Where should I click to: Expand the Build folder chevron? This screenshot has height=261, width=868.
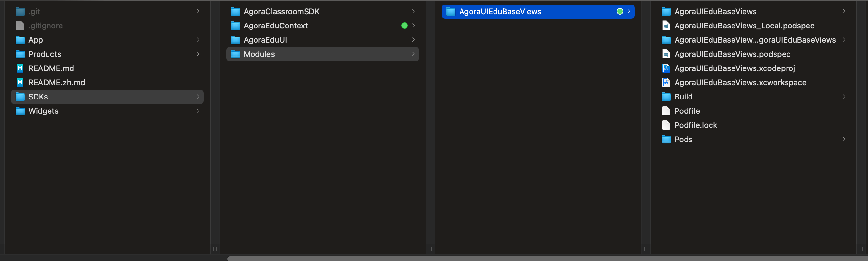pos(844,97)
